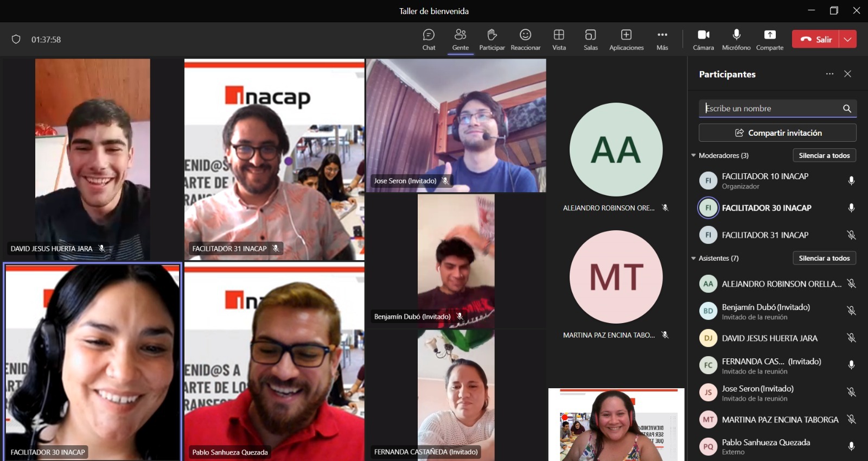Click the Compartir invitación button

pyautogui.click(x=777, y=133)
